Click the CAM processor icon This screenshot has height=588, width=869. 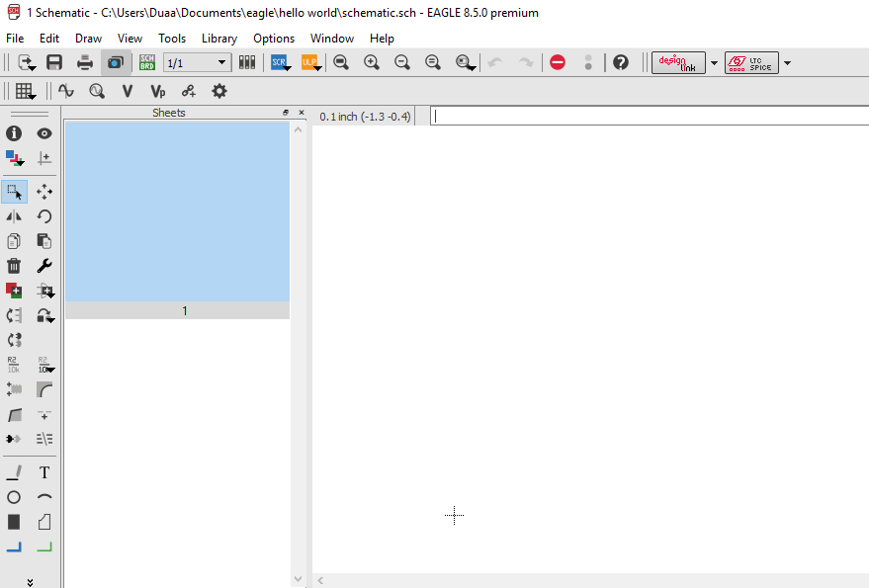[x=116, y=62]
